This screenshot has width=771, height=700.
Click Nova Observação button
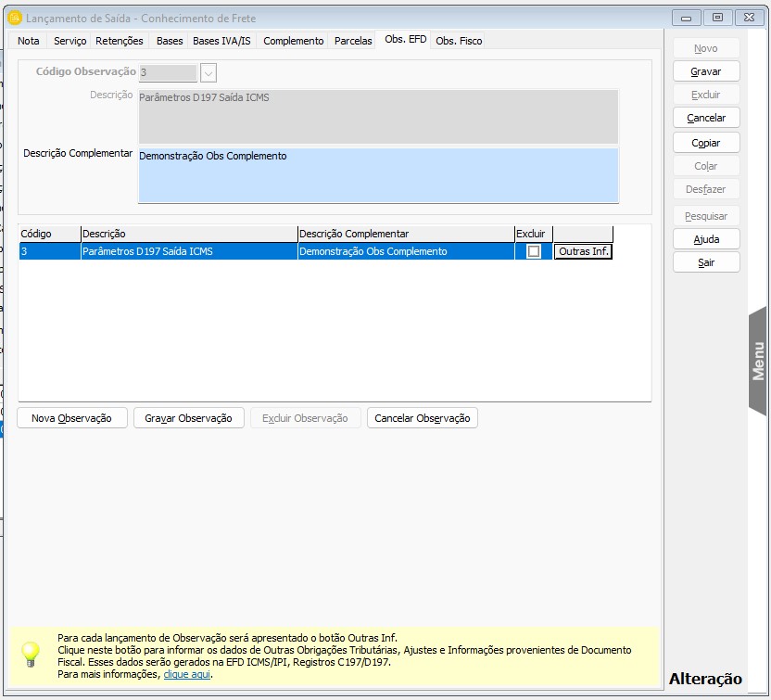point(71,418)
